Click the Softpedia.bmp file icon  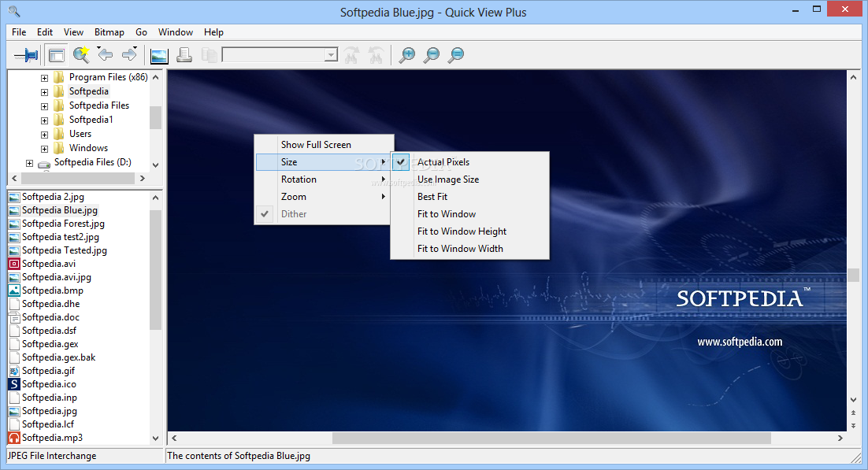coord(14,290)
